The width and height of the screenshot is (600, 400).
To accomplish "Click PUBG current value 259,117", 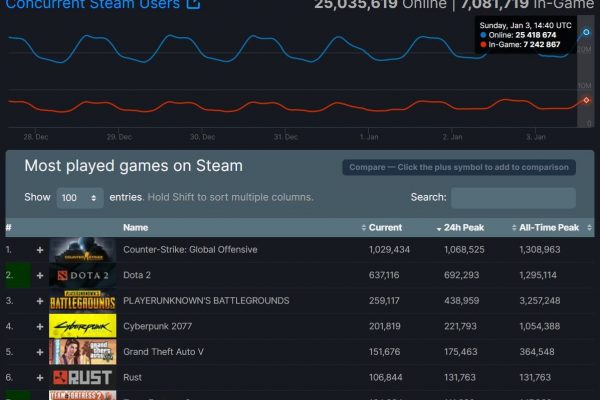I will 384,301.
